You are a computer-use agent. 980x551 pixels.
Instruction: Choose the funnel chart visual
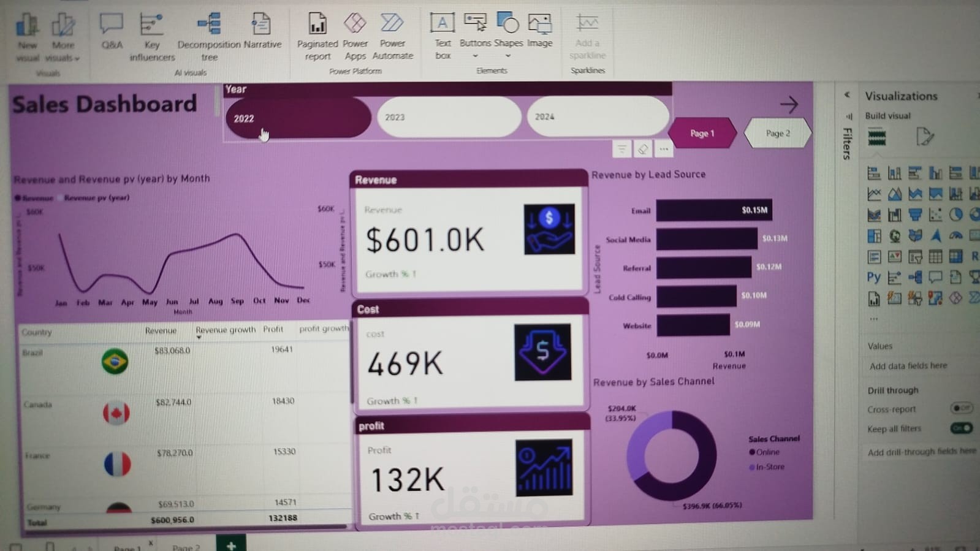pos(915,215)
